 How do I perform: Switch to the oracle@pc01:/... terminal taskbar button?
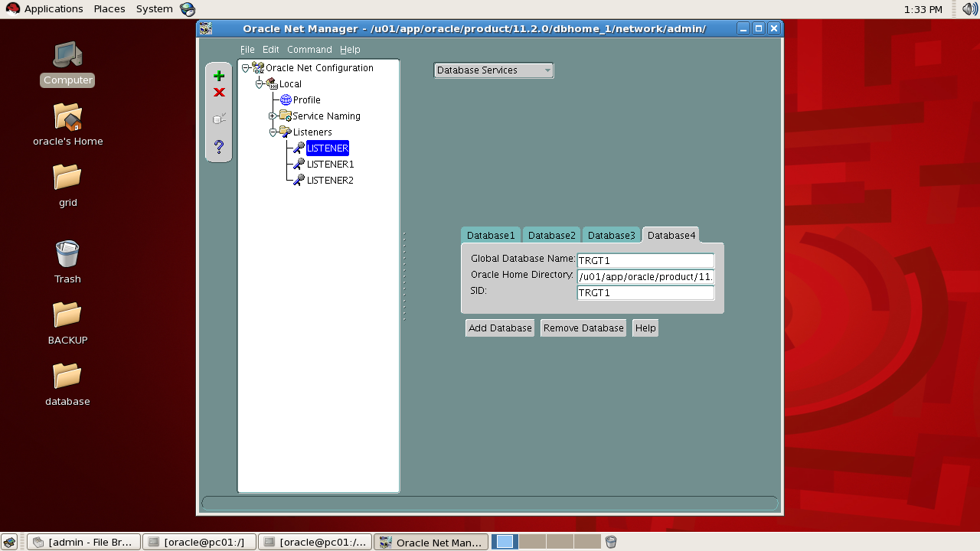[x=315, y=542]
